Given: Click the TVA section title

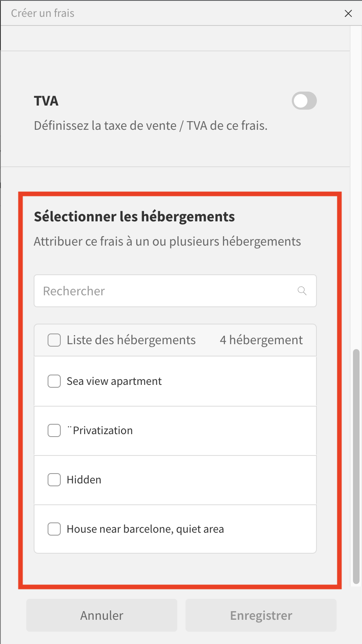Looking at the screenshot, I should click(46, 101).
